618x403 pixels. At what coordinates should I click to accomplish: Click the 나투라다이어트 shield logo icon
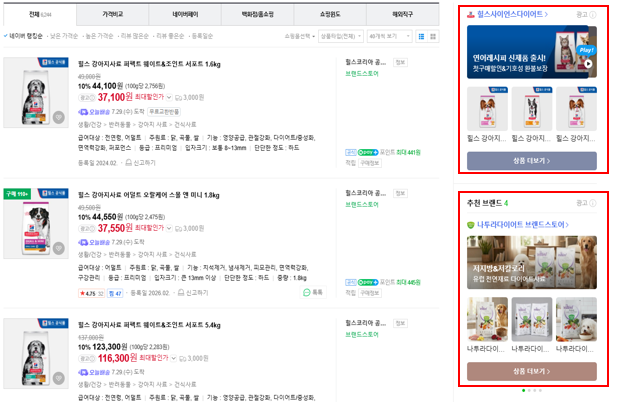click(471, 225)
